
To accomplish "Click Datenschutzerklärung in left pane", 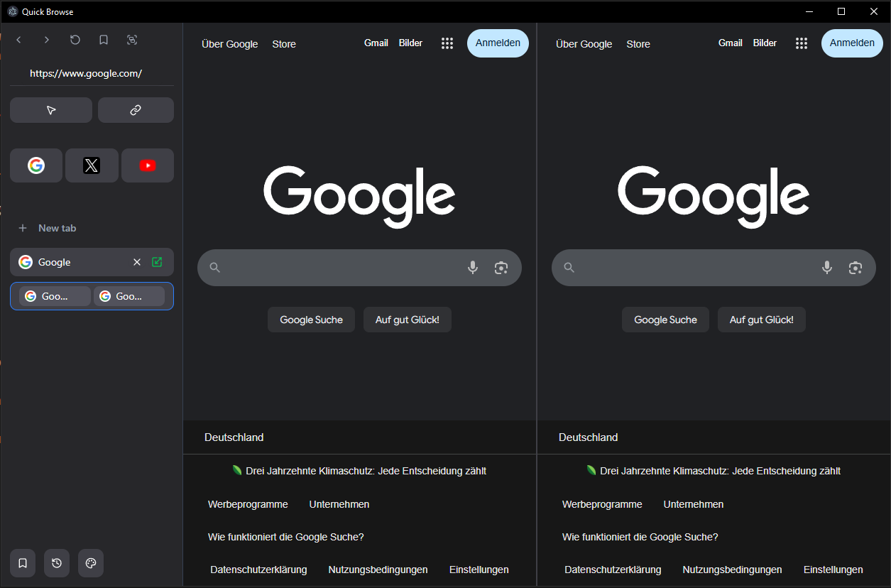I will 258,570.
